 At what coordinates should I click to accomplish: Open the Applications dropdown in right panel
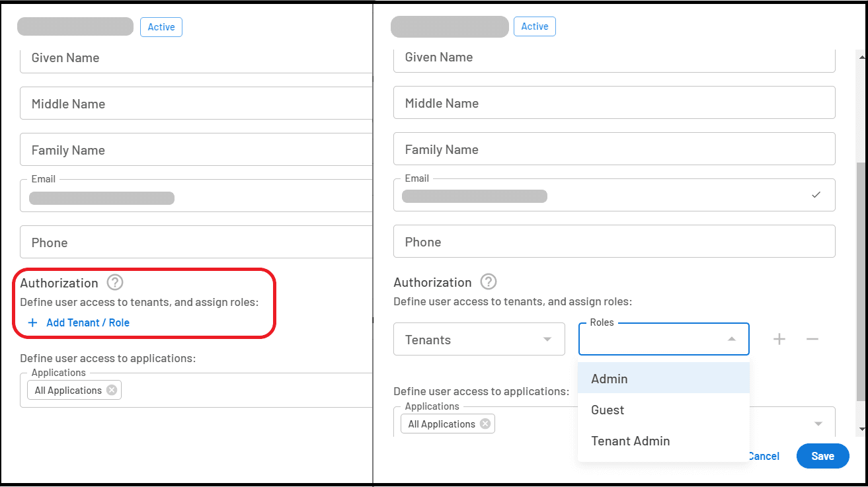(x=818, y=424)
